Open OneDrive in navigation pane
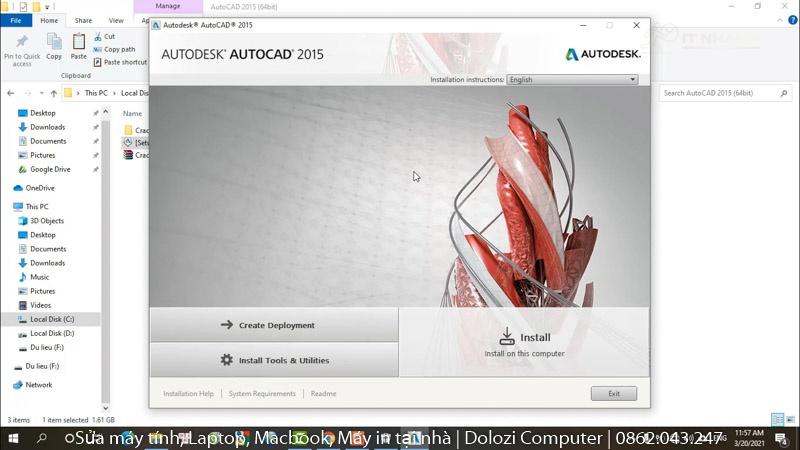 40,188
